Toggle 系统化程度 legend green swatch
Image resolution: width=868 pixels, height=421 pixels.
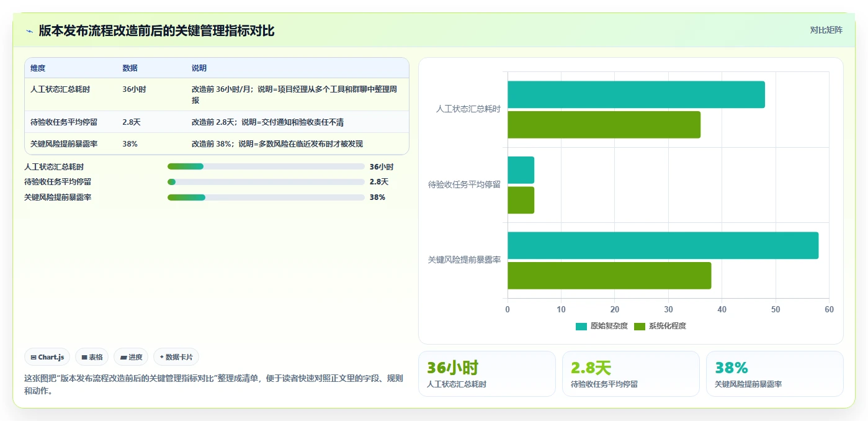point(640,326)
